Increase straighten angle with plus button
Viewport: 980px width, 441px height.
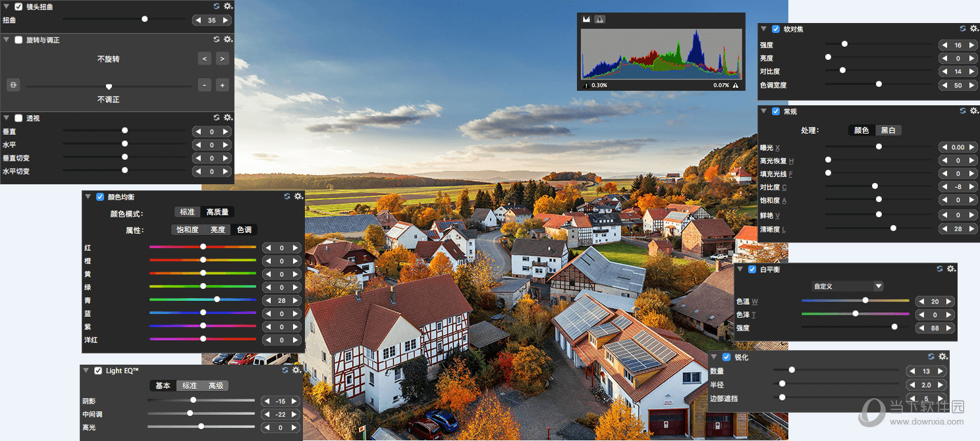pyautogui.click(x=223, y=85)
